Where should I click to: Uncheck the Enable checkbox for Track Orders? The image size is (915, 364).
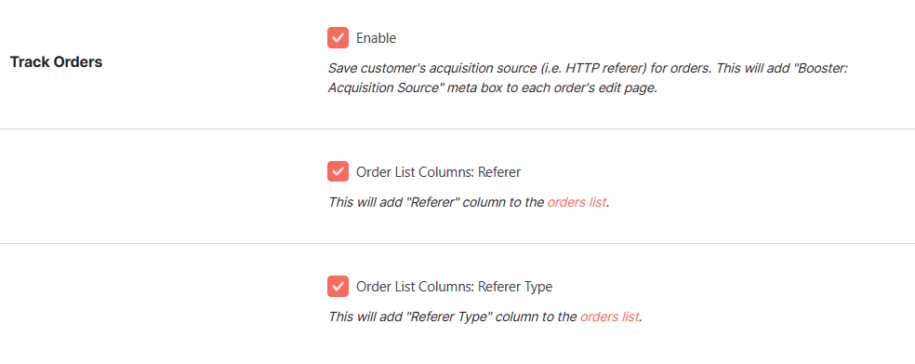tap(338, 38)
